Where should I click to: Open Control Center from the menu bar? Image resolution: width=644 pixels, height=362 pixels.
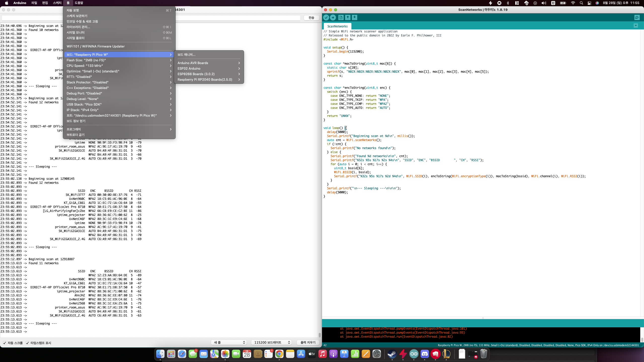(589, 3)
